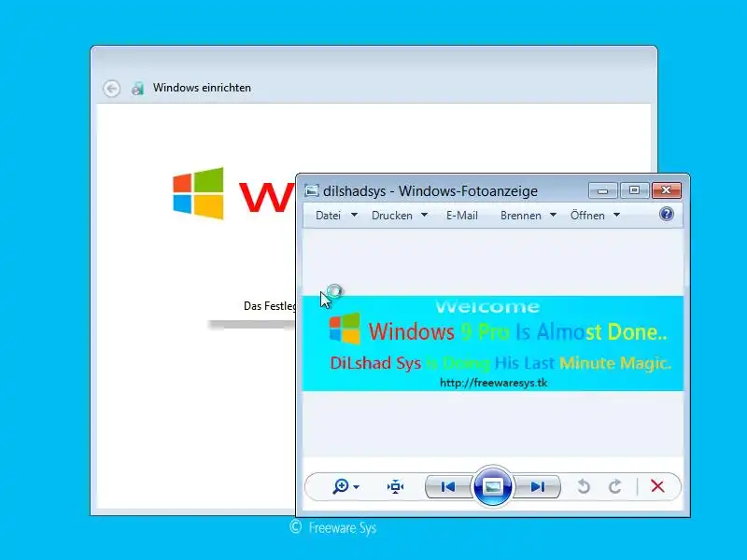Screen dimensions: 747x560
Task: Click the Windows logo in the setup window
Action: coord(198,193)
